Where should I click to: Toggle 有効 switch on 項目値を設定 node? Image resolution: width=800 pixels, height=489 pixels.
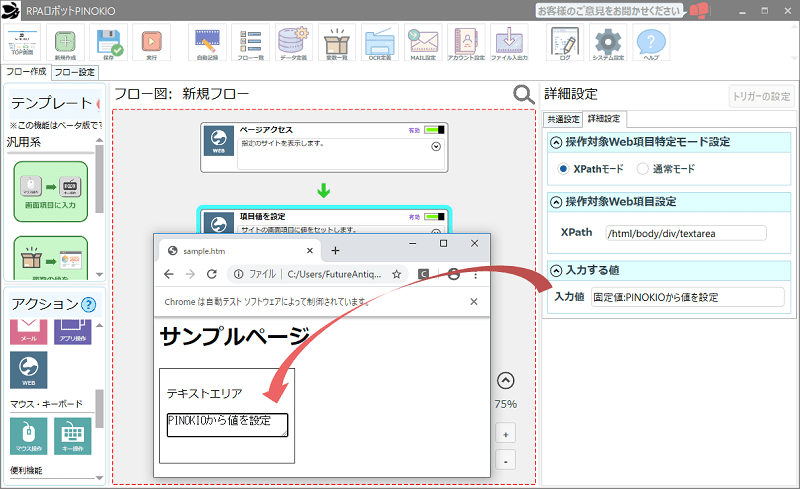434,216
